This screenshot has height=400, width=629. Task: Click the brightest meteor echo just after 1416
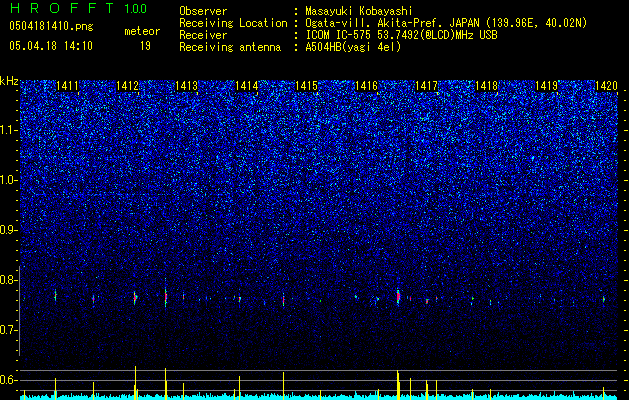point(398,297)
